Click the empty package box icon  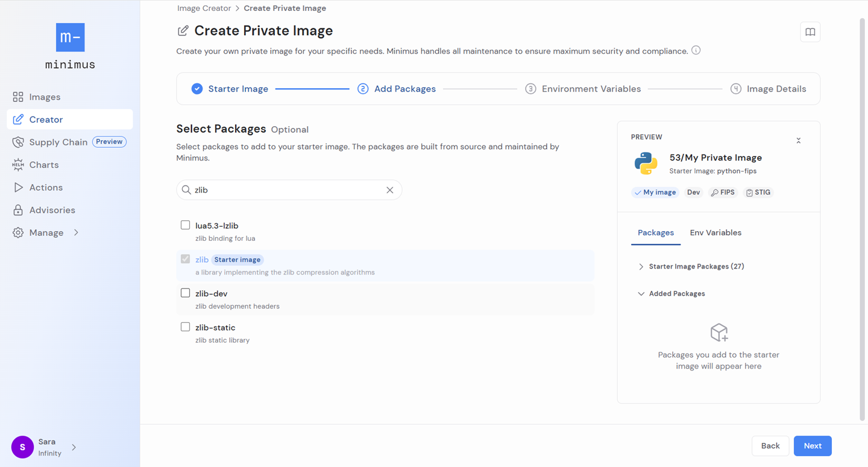tap(719, 332)
